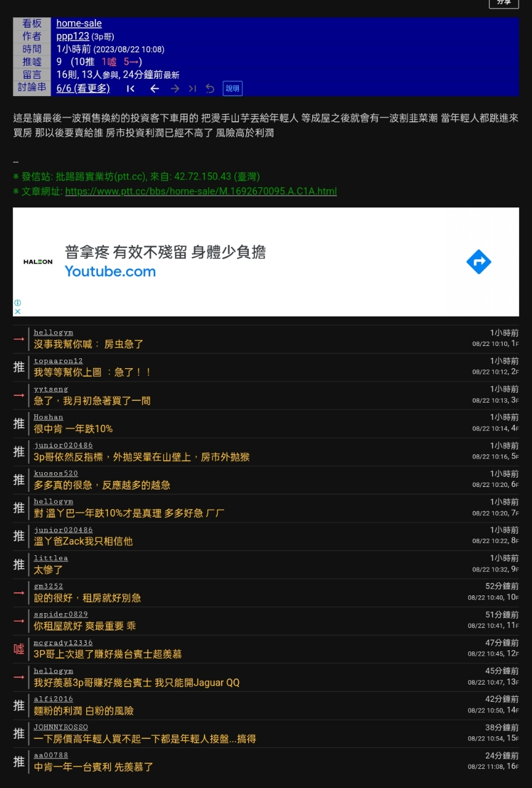The height and width of the screenshot is (788, 532).
Task: Jump to first post in thread
Action: pos(131,89)
